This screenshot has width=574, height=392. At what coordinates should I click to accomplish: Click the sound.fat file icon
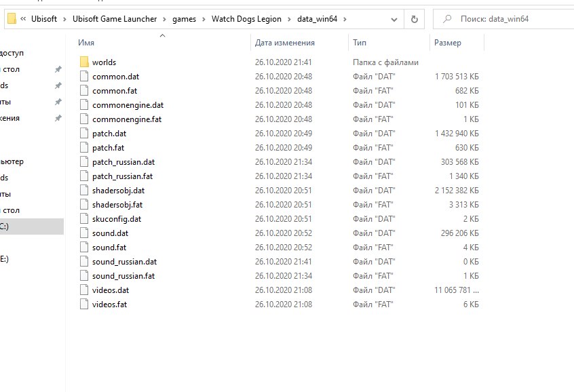point(84,248)
